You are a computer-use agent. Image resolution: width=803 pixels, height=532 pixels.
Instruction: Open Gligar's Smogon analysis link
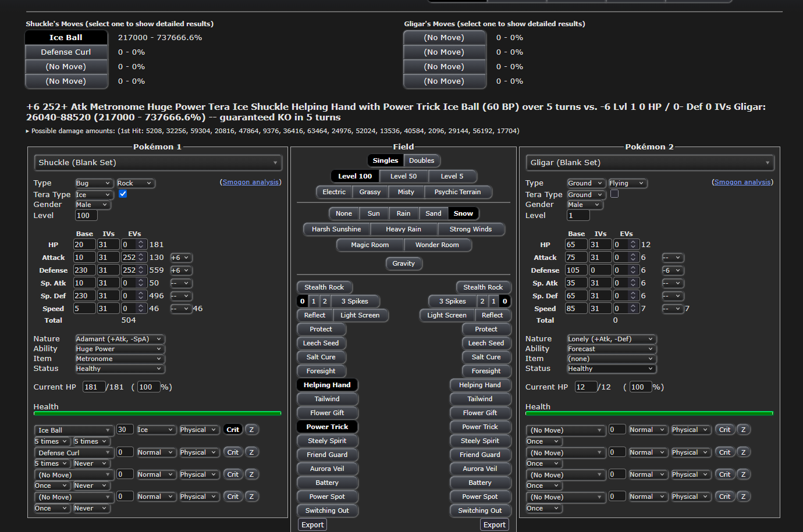click(742, 182)
